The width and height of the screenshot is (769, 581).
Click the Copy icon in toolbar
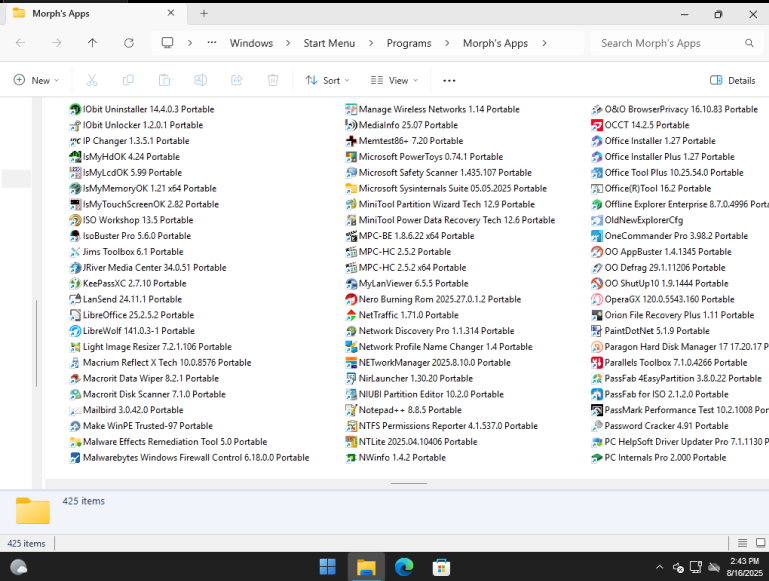click(128, 80)
